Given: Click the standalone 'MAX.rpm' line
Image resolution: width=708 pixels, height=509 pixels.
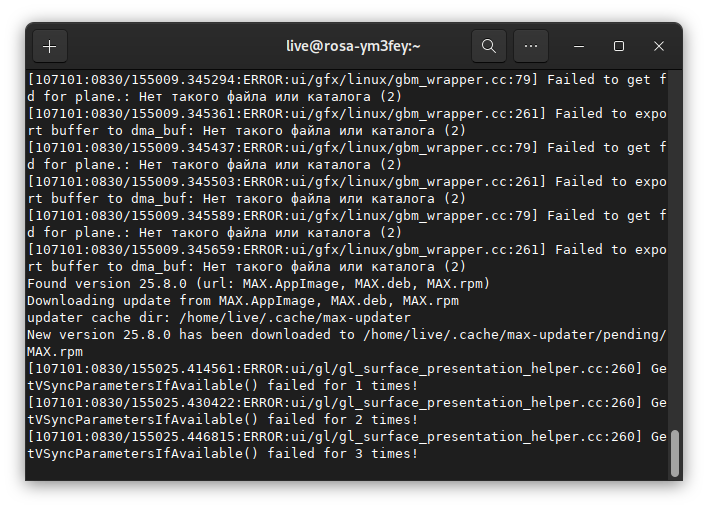Looking at the screenshot, I should point(55,352).
